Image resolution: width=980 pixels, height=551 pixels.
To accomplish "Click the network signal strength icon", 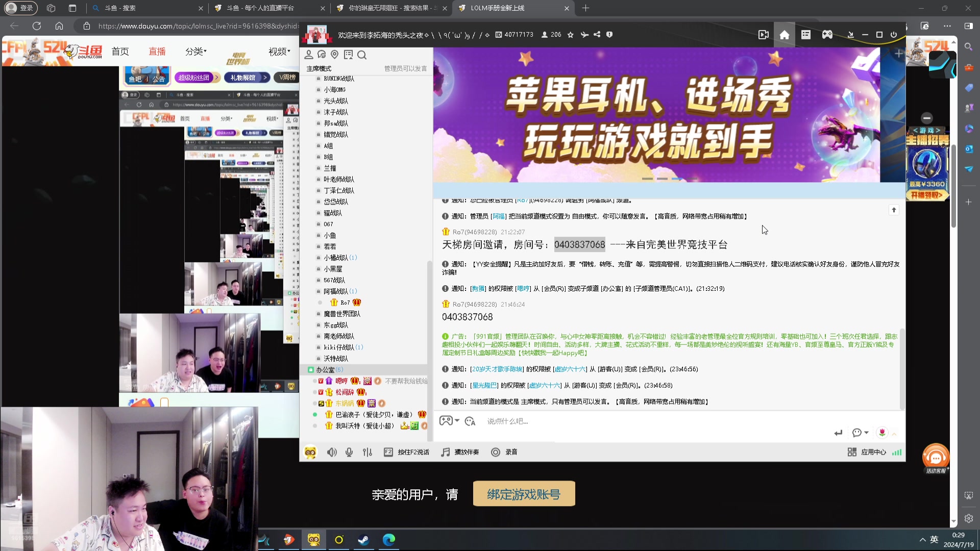I will pyautogui.click(x=897, y=452).
